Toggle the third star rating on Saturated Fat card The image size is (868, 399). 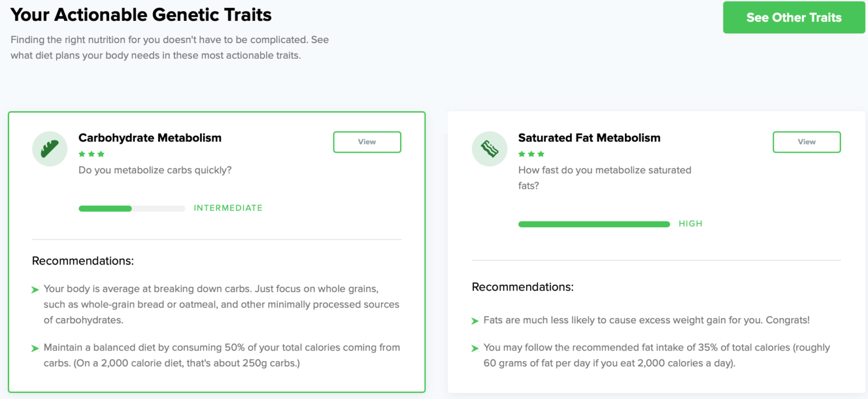click(x=541, y=154)
